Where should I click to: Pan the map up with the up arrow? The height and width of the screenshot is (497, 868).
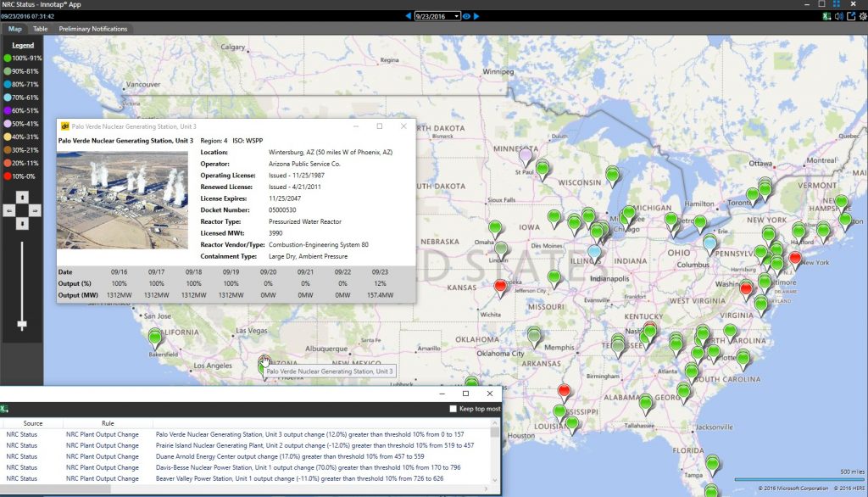21,198
